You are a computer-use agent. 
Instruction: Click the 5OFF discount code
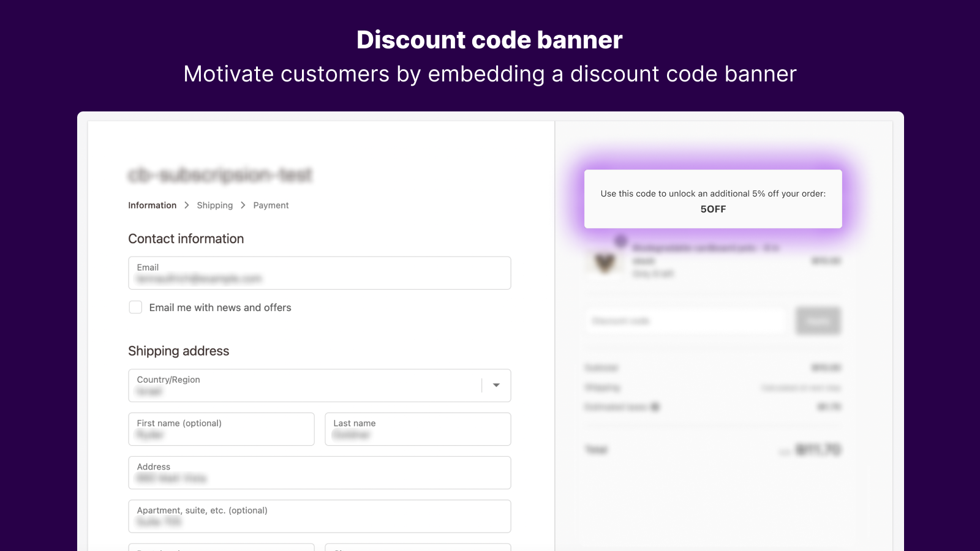coord(713,209)
